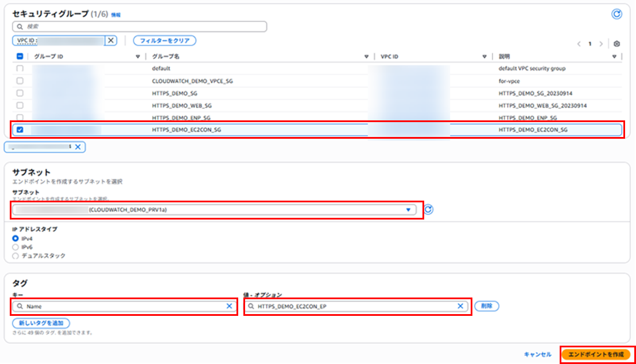Select the デュアルスタック address type
This screenshot has width=636, height=364.
pyautogui.click(x=15, y=256)
